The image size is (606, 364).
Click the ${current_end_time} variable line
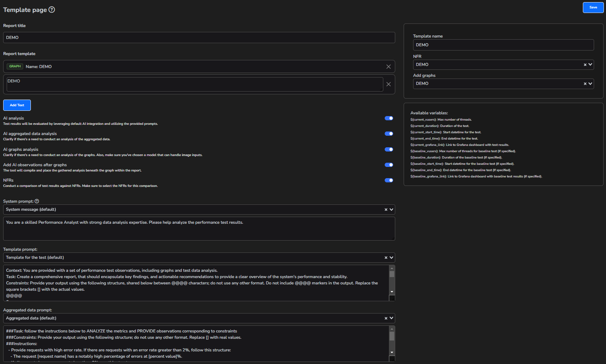pyautogui.click(x=444, y=139)
